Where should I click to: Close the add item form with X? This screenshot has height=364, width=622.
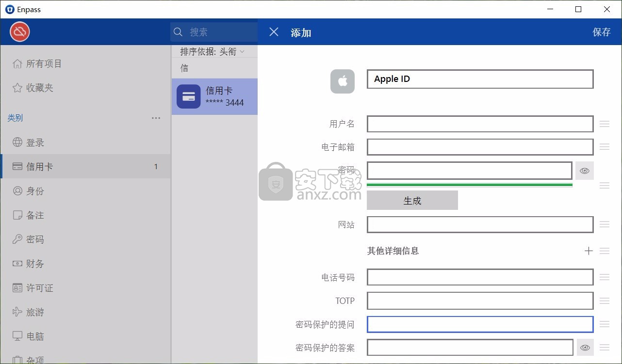point(274,32)
